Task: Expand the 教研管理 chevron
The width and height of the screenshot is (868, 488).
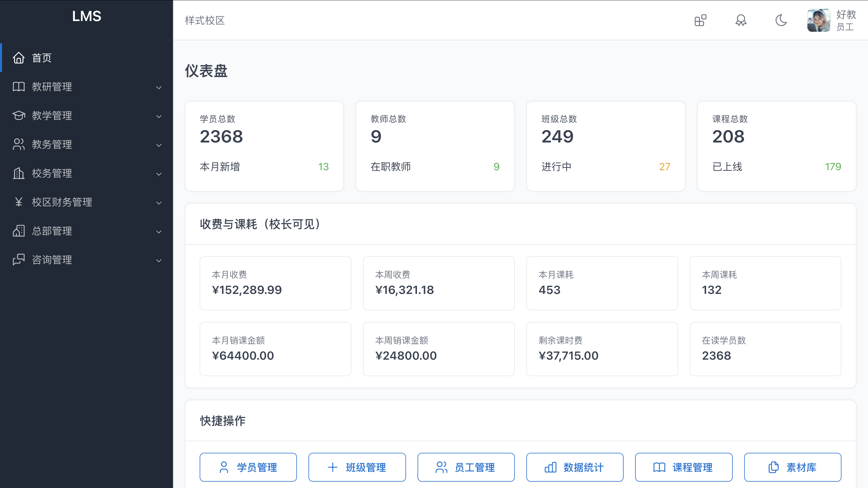Action: pyautogui.click(x=159, y=88)
